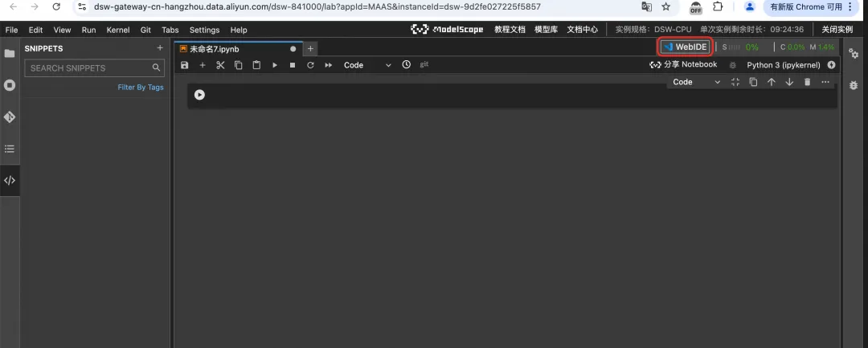
Task: Open the Kernel menu
Action: tap(118, 30)
